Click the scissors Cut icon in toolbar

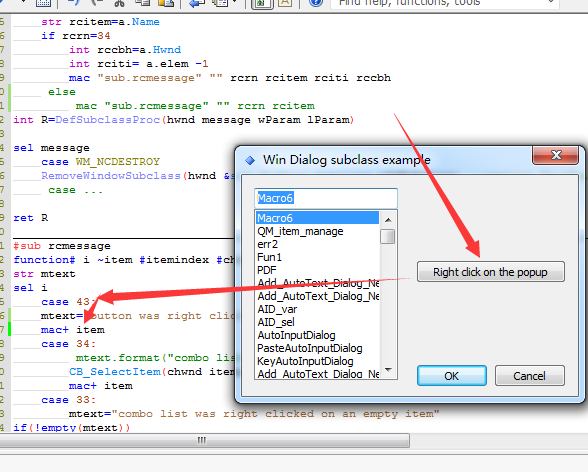pyautogui.click(x=119, y=3)
